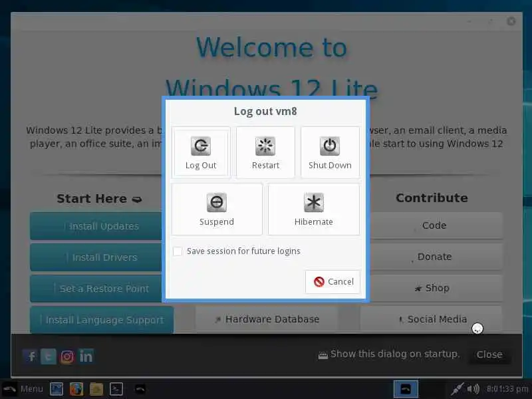Select Restart in the logout dialog
The image size is (532, 399).
point(265,152)
